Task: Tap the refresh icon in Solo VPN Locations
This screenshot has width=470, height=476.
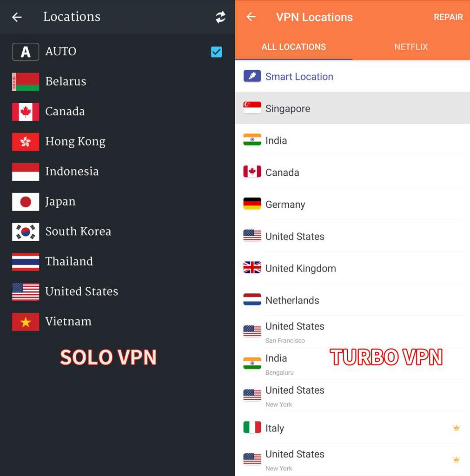Action: (220, 17)
